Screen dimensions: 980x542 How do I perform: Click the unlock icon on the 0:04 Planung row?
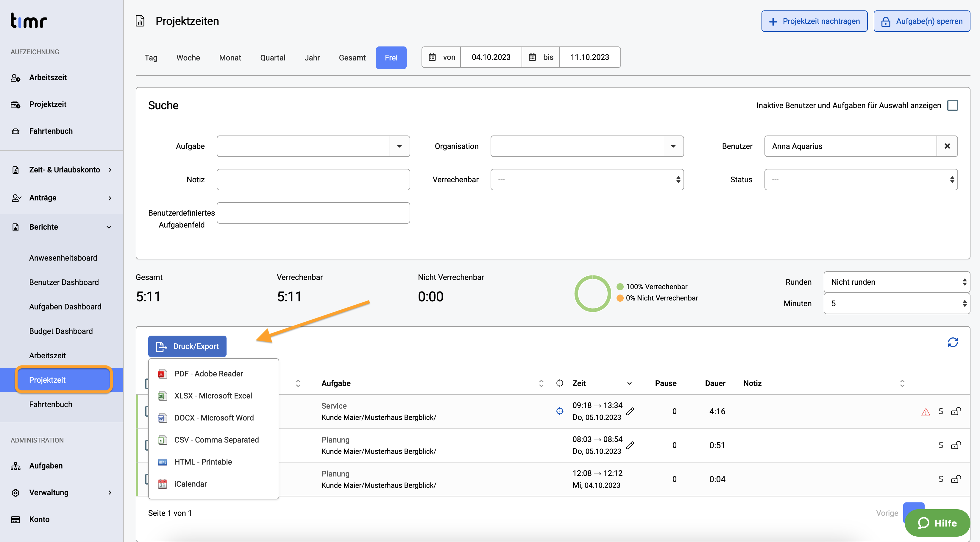pyautogui.click(x=956, y=479)
